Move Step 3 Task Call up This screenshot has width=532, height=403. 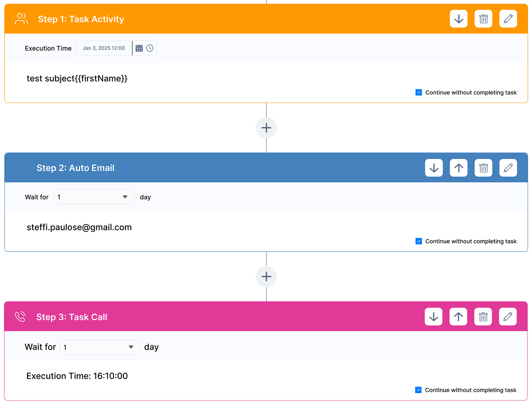click(x=458, y=317)
